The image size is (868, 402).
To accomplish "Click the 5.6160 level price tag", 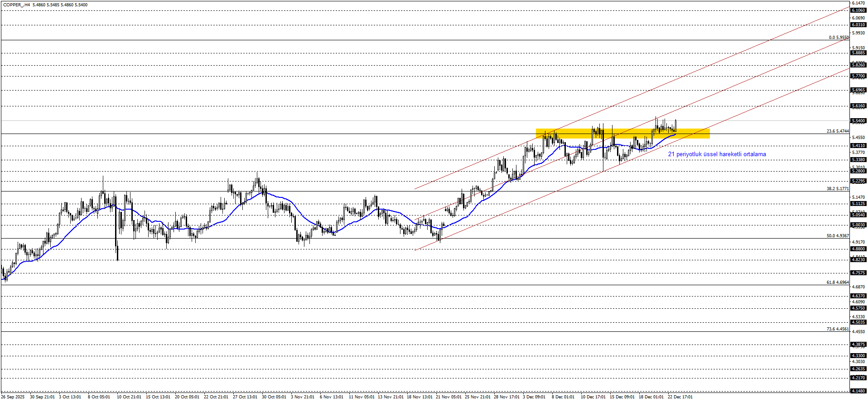I will tap(858, 106).
